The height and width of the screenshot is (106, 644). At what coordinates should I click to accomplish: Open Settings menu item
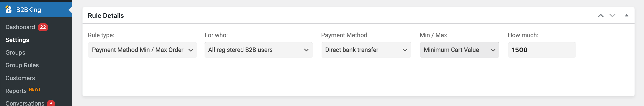point(17,40)
